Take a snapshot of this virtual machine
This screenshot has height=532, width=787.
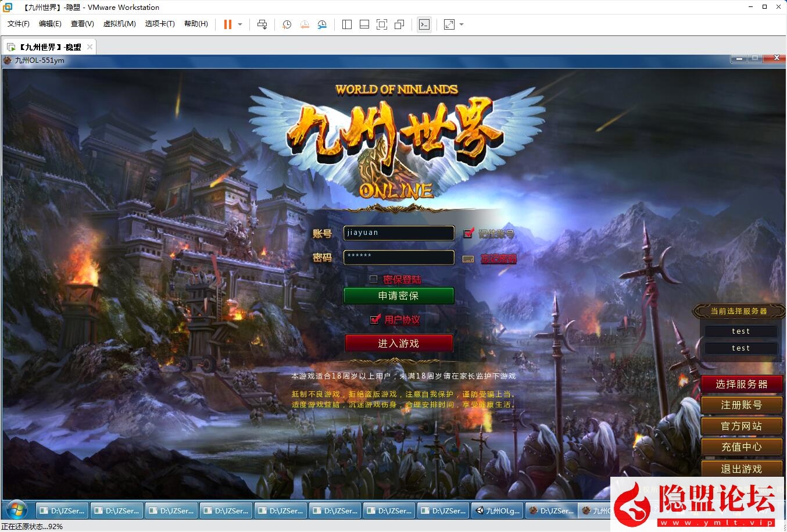pyautogui.click(x=286, y=24)
